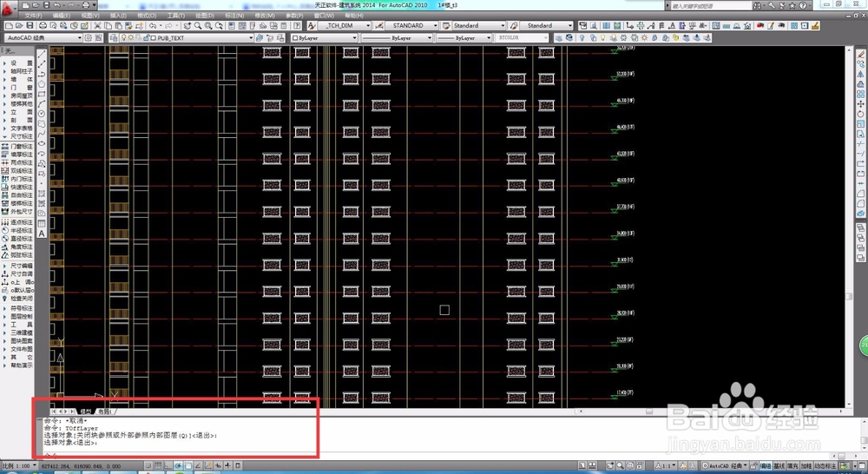This screenshot has width=868, height=474.
Task: Click the favorites star icon in title bar
Action: click(792, 5)
